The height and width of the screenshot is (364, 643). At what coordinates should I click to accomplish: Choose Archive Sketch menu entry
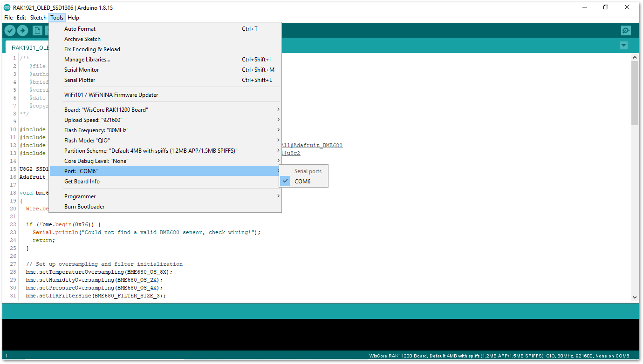click(x=165, y=39)
